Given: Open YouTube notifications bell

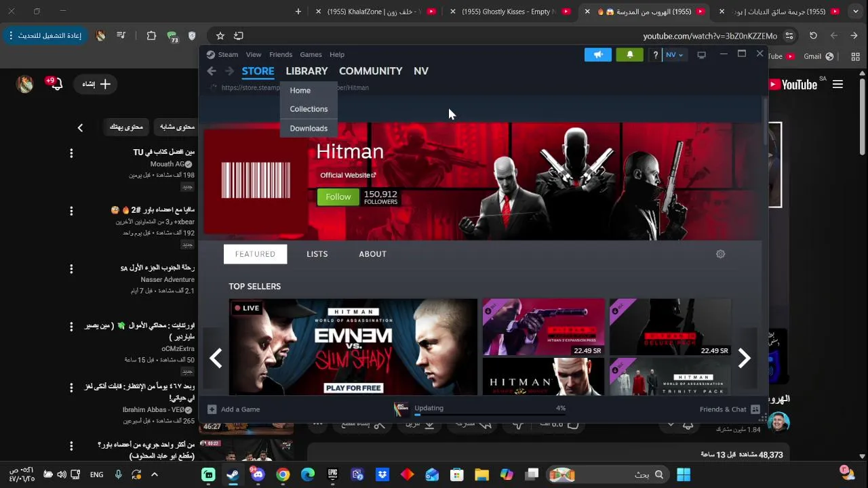Looking at the screenshot, I should point(56,84).
